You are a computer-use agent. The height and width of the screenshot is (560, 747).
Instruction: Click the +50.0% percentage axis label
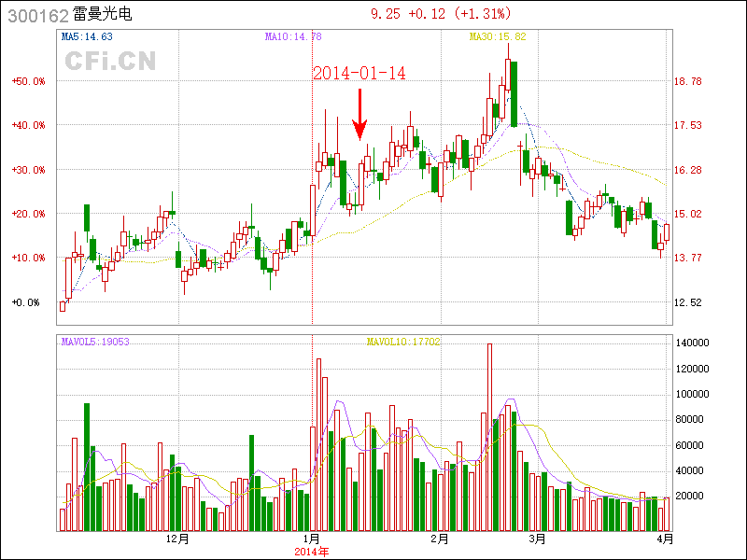pyautogui.click(x=28, y=81)
